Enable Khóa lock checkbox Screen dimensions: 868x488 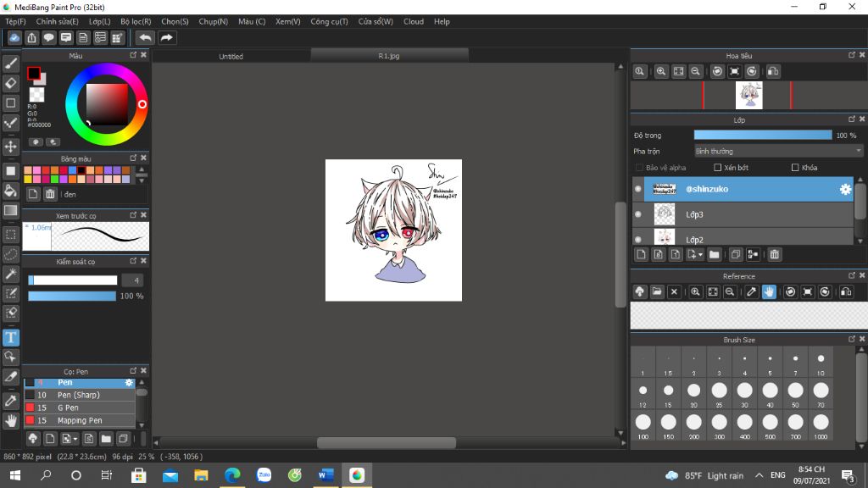795,168
